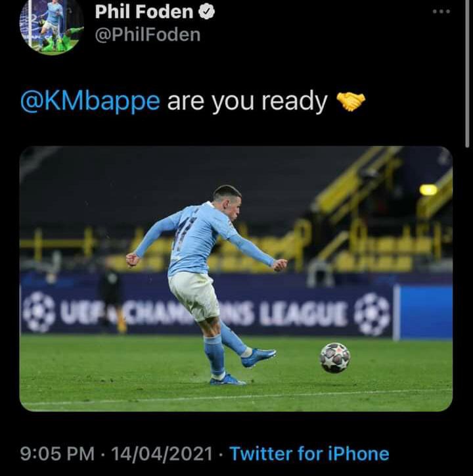Open the @PhilFoden handle
The height and width of the screenshot is (476, 473).
click(148, 35)
